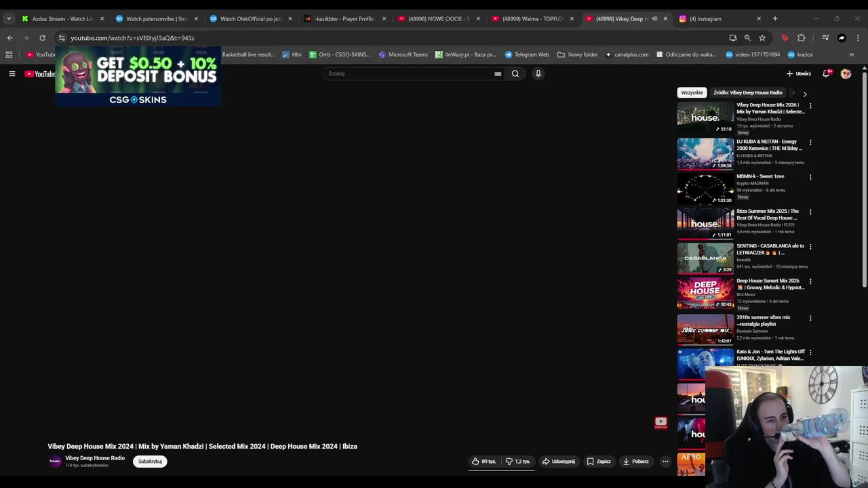Start voice search with microphone icon
868x488 pixels.
pos(538,74)
